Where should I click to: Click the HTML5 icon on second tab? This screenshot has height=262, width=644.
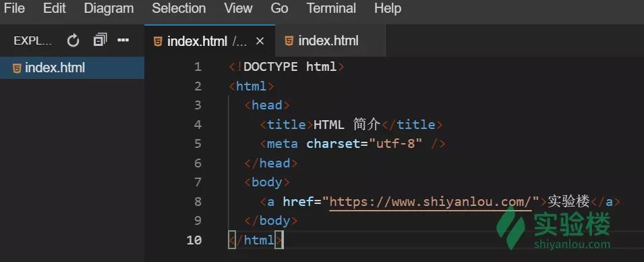pyautogui.click(x=289, y=41)
